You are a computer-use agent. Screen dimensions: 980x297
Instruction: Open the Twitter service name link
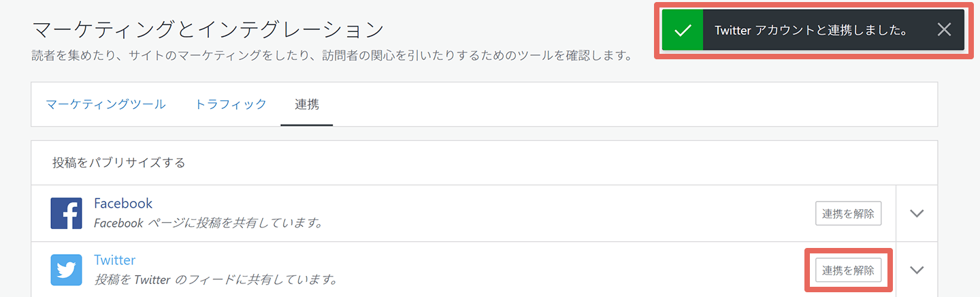tap(114, 260)
